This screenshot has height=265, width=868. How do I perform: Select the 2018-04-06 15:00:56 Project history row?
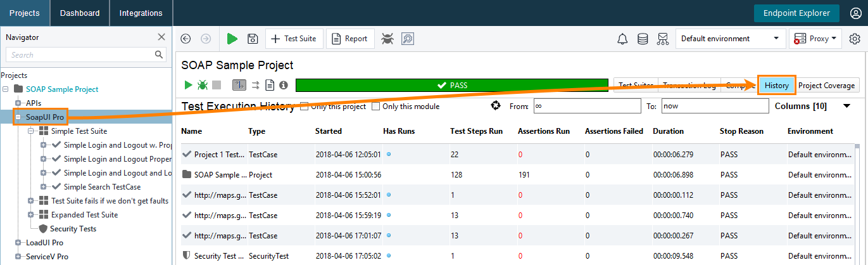[x=517, y=174]
